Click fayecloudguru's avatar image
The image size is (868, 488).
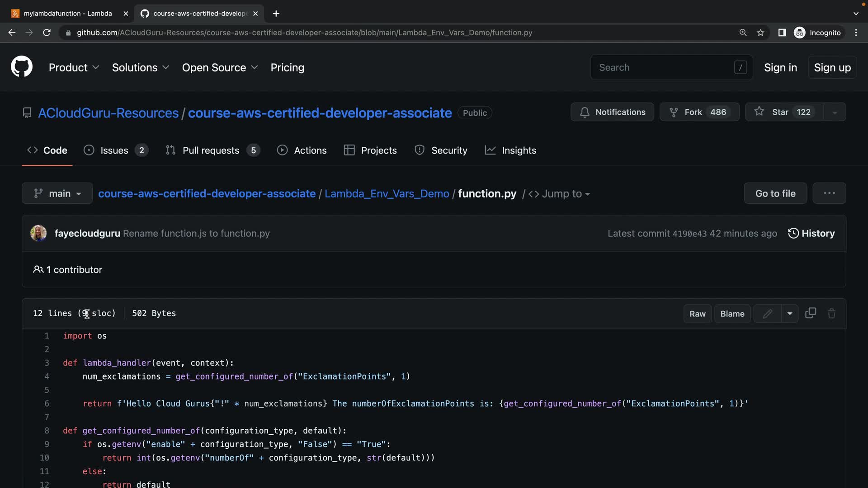coord(38,233)
